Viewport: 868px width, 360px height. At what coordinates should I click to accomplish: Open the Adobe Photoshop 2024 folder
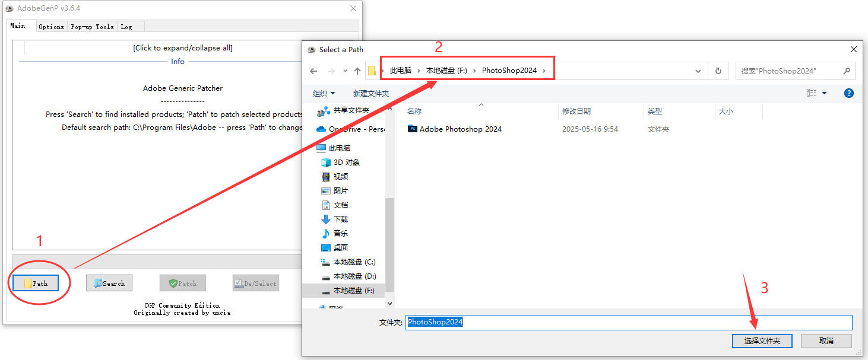coord(460,129)
